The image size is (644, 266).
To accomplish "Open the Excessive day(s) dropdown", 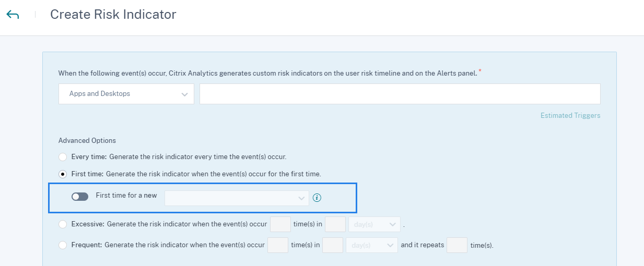I will [x=374, y=224].
